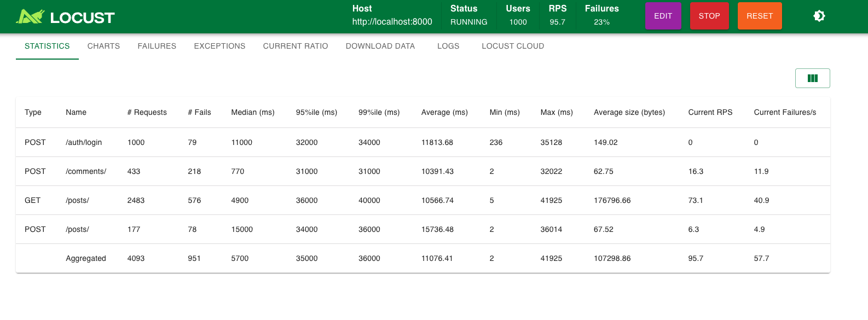Screen dimensions: 868x320
Task: View the CURRENT RATIO tab
Action: (x=295, y=46)
